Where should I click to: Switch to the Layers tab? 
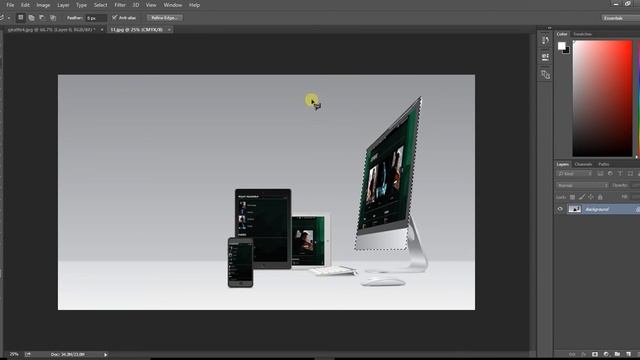[563, 164]
